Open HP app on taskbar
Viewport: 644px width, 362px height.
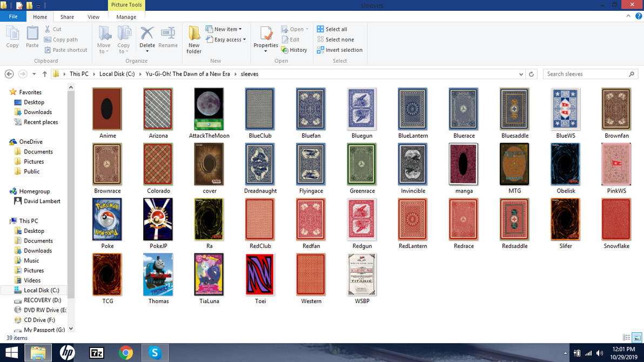tap(67, 353)
